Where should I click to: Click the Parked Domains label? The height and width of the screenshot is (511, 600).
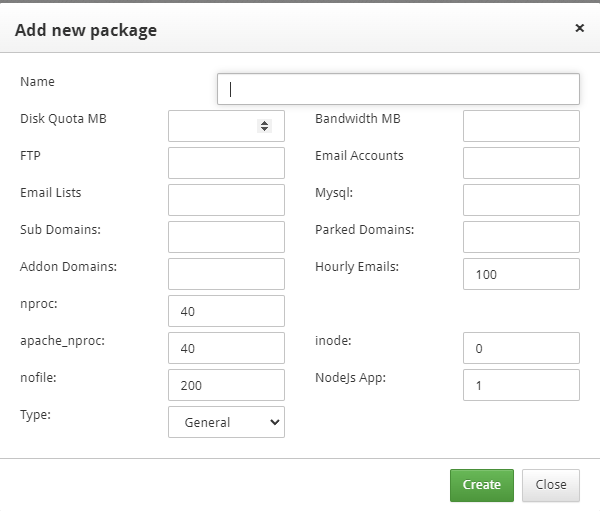click(x=365, y=230)
